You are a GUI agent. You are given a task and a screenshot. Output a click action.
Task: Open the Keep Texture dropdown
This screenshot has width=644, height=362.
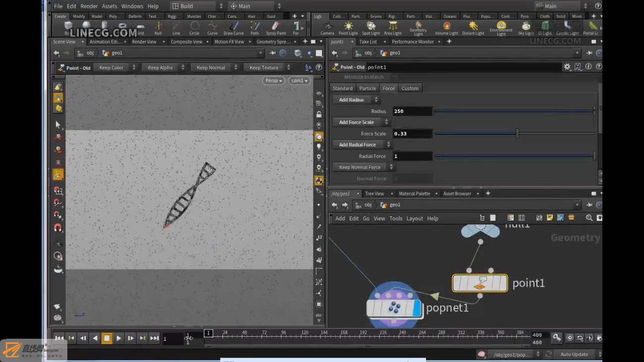(x=269, y=67)
